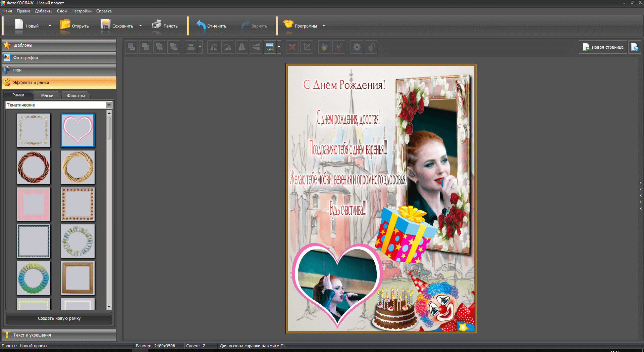Switch to the Рамки tab
This screenshot has height=352, width=644.
coord(18,95)
